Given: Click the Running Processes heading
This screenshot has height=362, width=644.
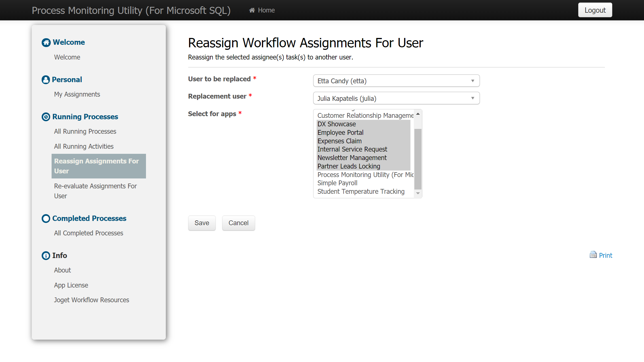Looking at the screenshot, I should pyautogui.click(x=85, y=117).
